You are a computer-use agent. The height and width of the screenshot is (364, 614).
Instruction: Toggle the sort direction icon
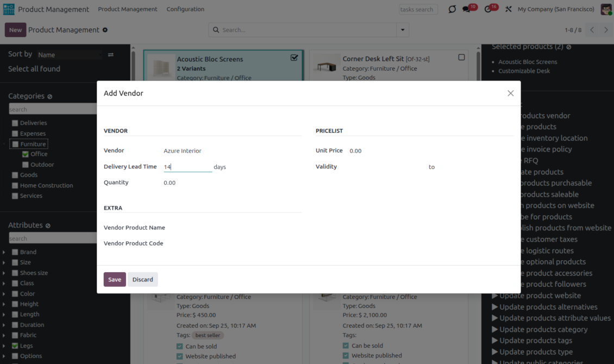pos(111,55)
